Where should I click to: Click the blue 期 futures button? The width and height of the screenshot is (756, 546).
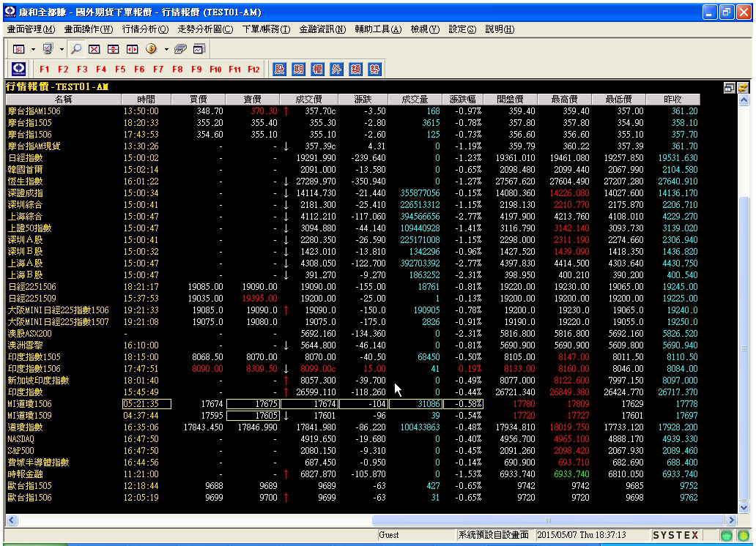[298, 69]
